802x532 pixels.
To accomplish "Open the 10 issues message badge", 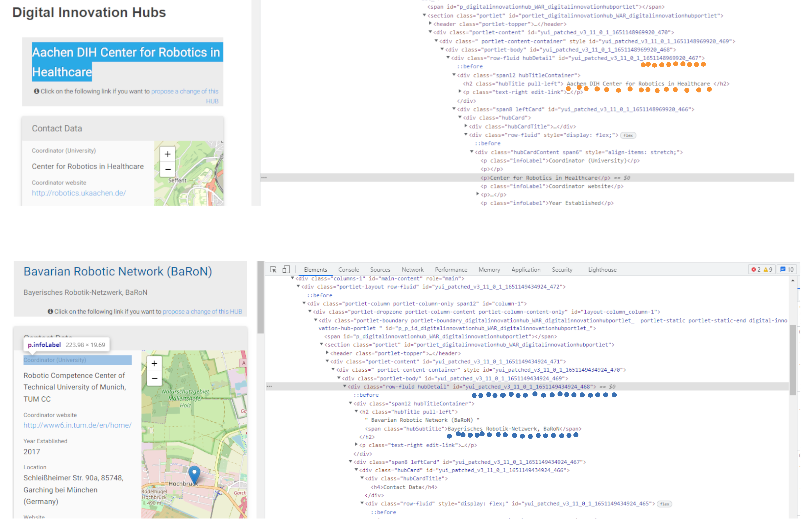I will 786,270.
